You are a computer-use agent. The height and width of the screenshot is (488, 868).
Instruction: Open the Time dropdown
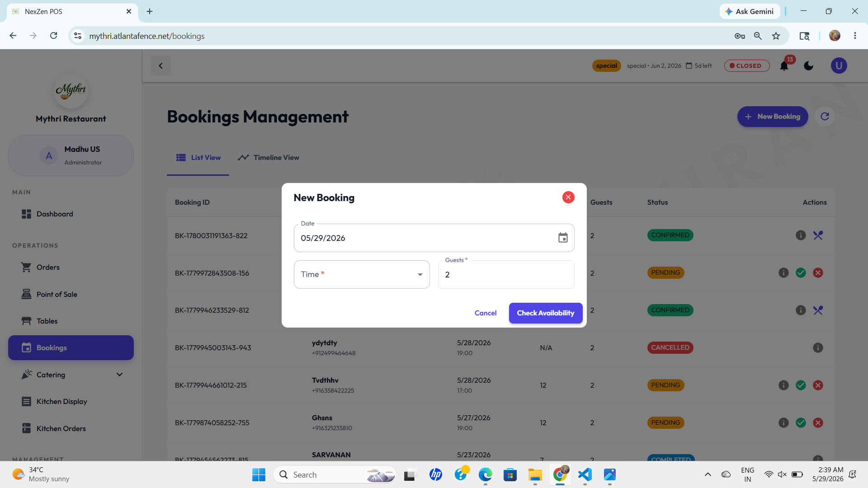tap(362, 274)
